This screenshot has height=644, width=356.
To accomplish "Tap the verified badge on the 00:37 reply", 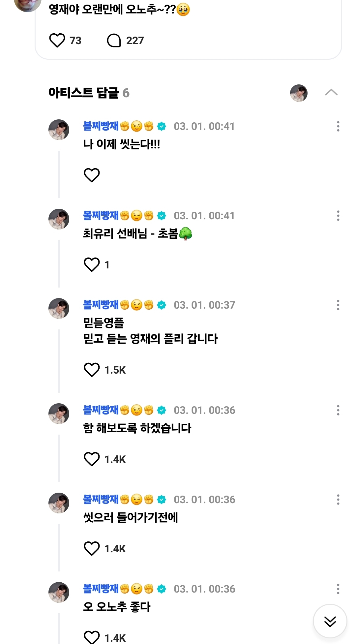I will [x=162, y=305].
